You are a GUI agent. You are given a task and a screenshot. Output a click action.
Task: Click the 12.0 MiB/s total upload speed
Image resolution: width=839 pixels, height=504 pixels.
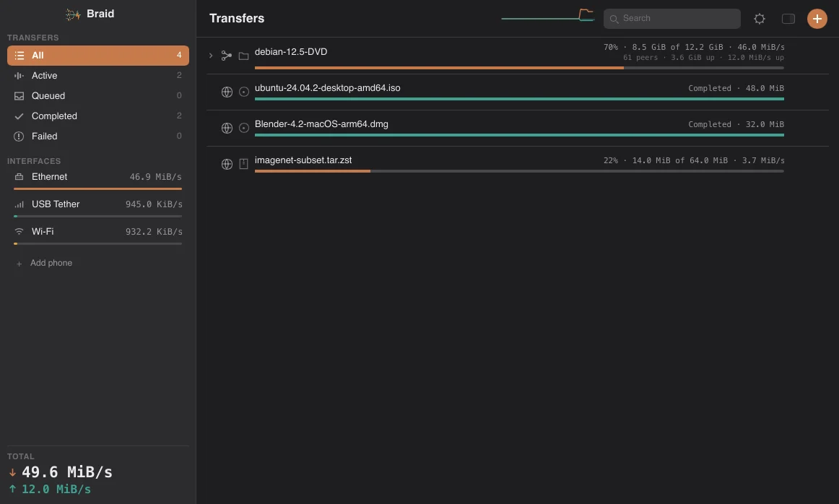56,489
